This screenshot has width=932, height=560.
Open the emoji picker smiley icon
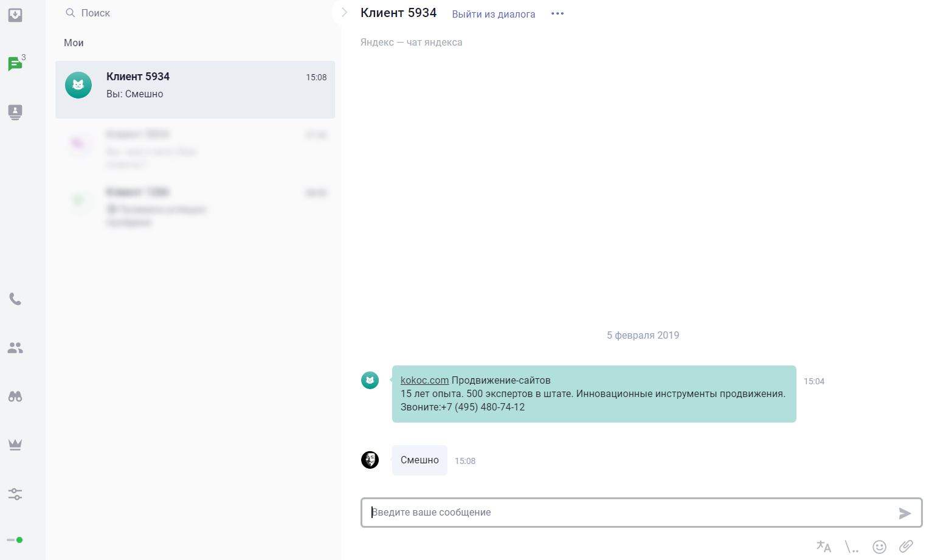[879, 547]
